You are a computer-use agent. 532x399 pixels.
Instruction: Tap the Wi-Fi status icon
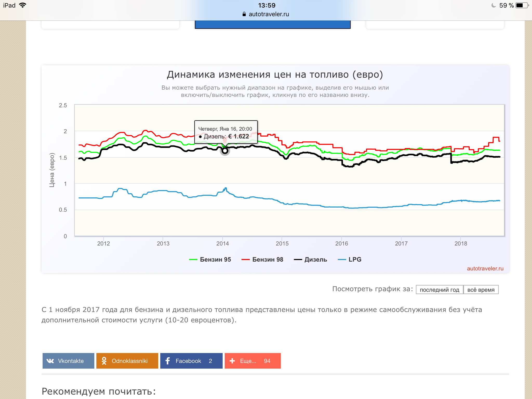pyautogui.click(x=23, y=5)
